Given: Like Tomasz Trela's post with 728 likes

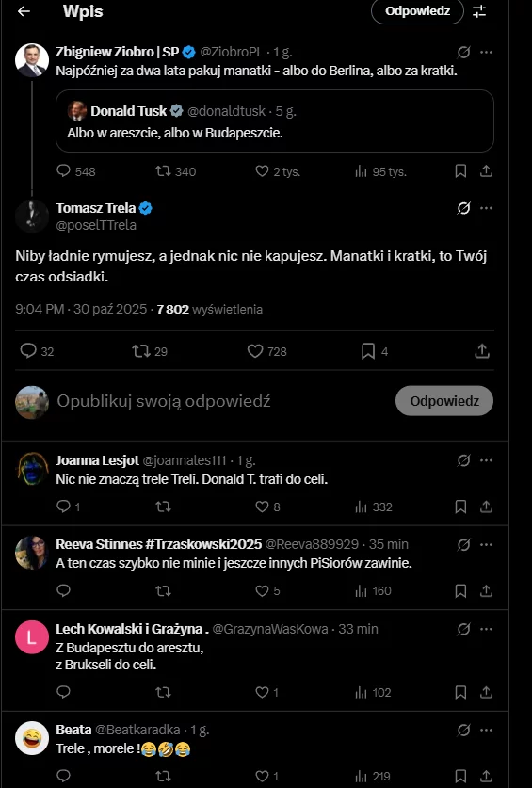Looking at the screenshot, I should point(267,351).
